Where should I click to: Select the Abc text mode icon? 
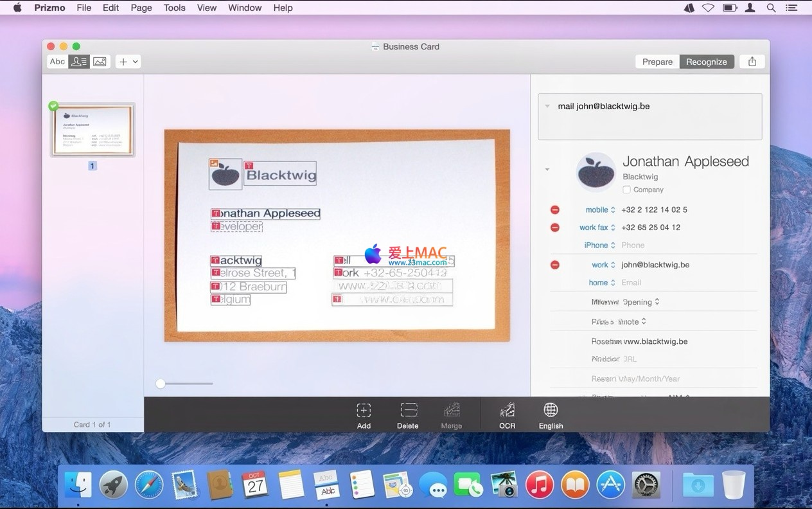click(x=58, y=62)
